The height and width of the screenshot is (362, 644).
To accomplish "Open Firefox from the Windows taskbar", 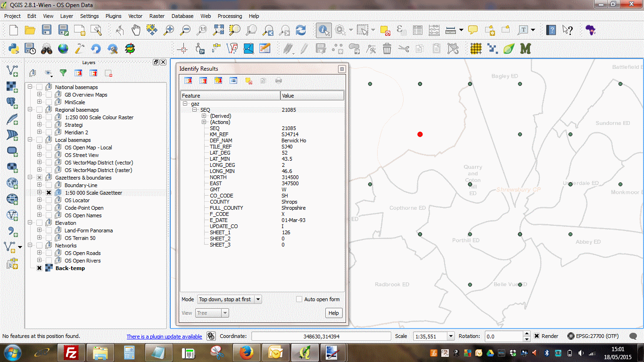I will [x=247, y=353].
